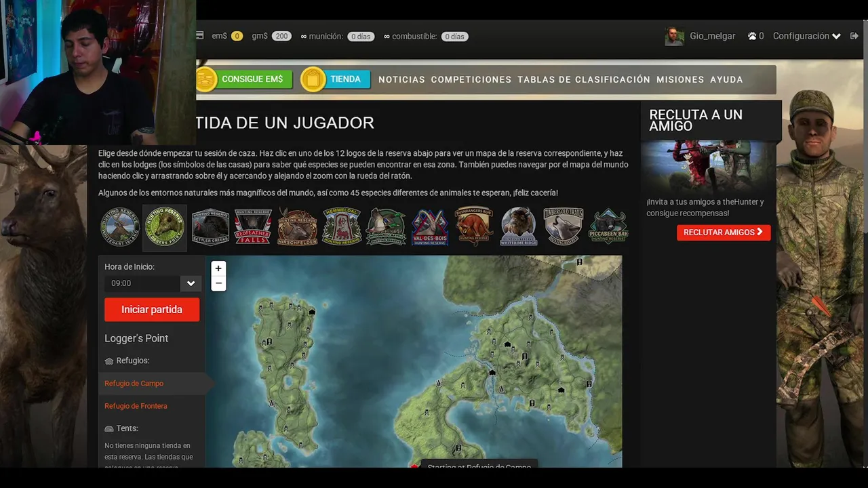Viewport: 868px width, 488px height.
Task: Select the Logger's Point reserve logo
Action: pyautogui.click(x=165, y=227)
